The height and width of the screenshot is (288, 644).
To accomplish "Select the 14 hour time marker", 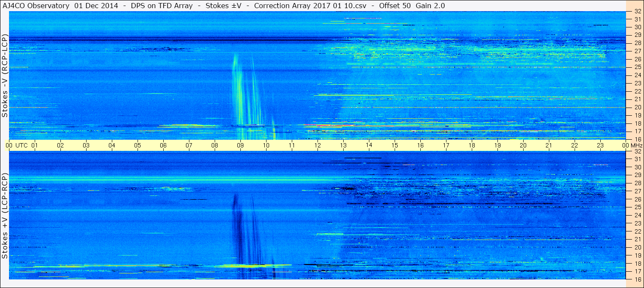I will pyautogui.click(x=369, y=146).
